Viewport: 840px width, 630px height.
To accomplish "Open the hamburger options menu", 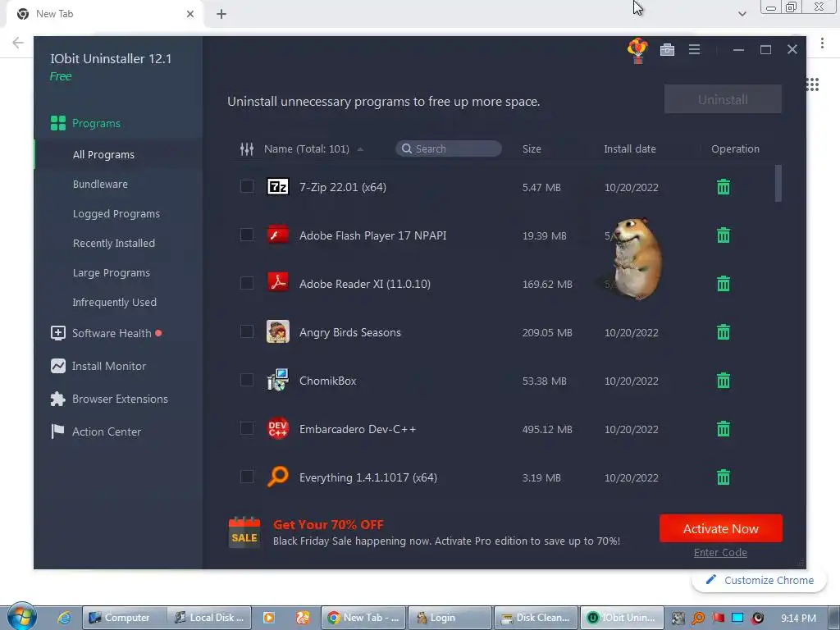I will pos(694,50).
